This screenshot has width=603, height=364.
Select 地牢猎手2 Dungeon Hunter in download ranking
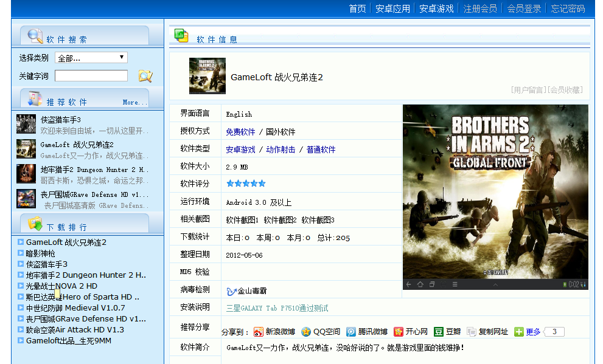point(86,275)
